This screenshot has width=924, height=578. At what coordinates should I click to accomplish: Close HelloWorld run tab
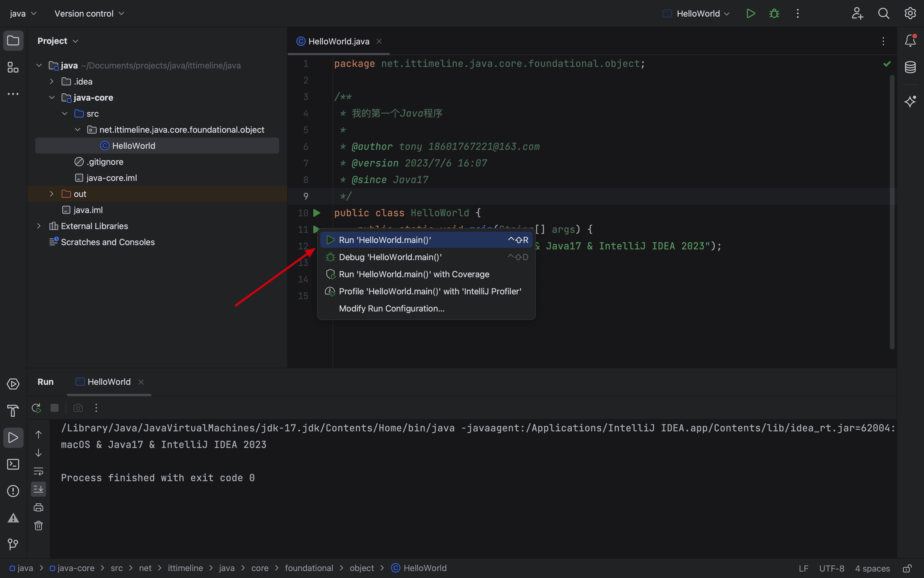coord(141,382)
